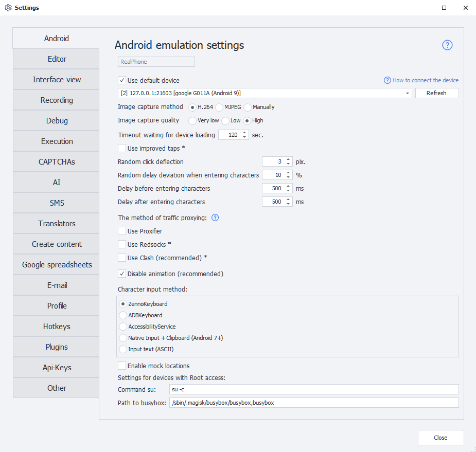Enable the Use Redsocks checkbox

click(x=122, y=244)
